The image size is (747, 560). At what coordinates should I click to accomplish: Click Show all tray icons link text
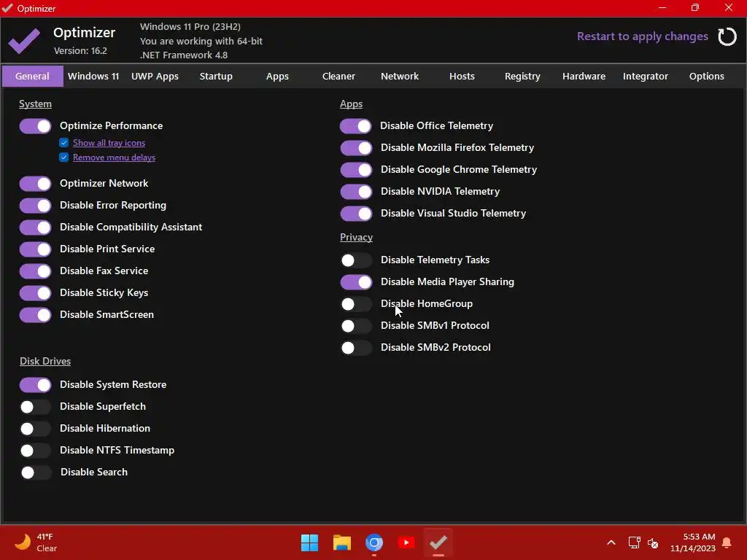(109, 143)
